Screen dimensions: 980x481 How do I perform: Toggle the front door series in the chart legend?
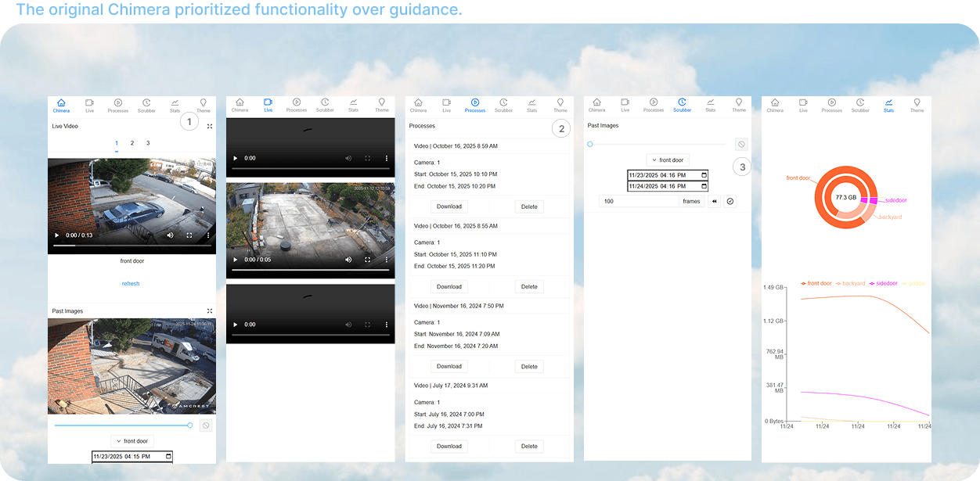coord(815,283)
